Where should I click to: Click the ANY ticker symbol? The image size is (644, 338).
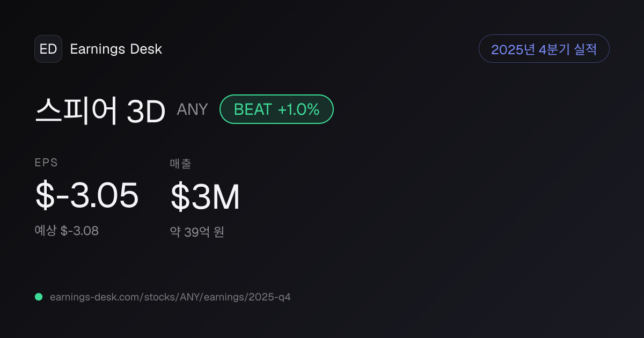[x=192, y=109]
